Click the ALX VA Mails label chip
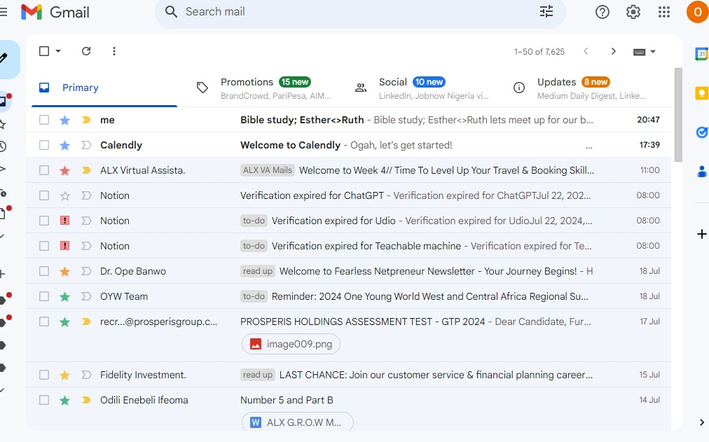Screen dimensions: 709x442 point(267,170)
